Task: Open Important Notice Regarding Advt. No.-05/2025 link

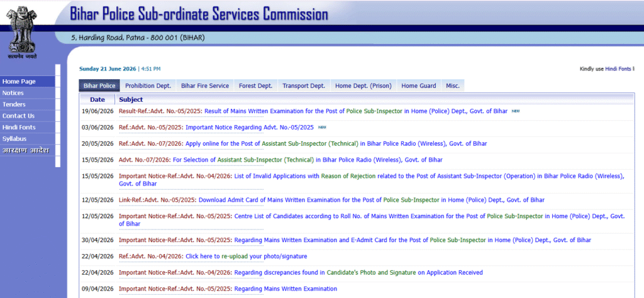Action: point(250,127)
